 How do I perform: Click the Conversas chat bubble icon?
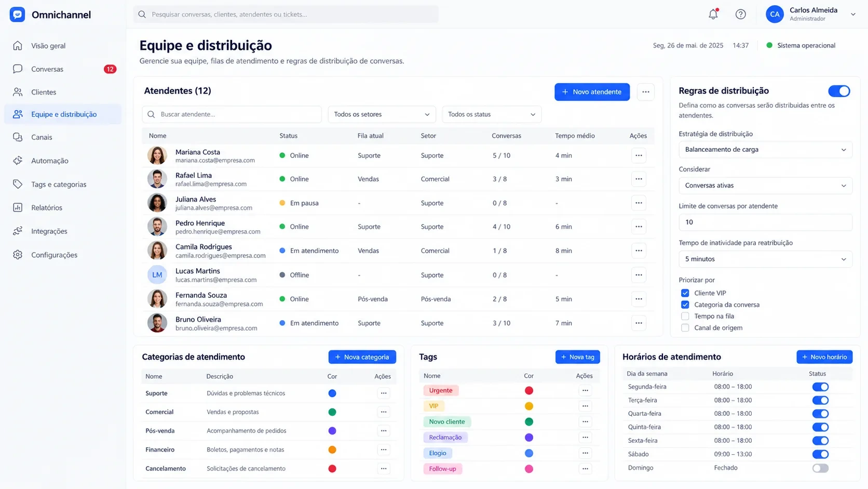(x=18, y=69)
